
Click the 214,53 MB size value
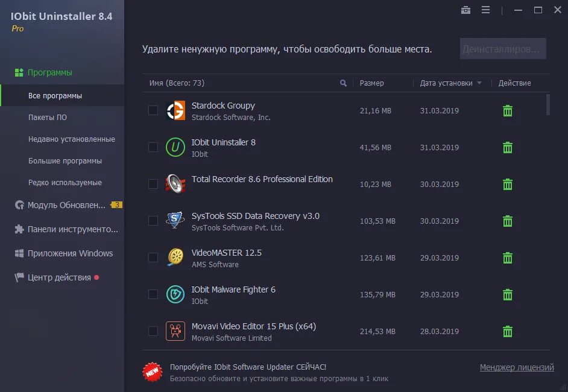pyautogui.click(x=377, y=332)
